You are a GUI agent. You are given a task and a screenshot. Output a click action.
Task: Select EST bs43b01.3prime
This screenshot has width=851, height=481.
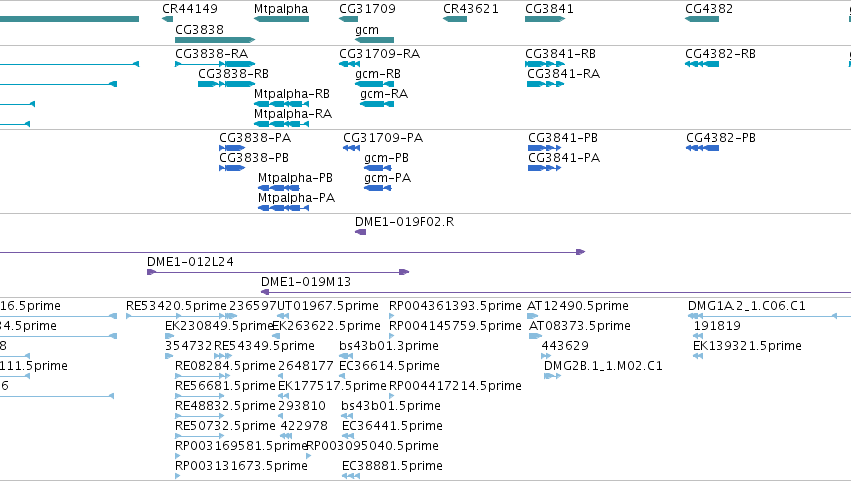pos(389,346)
